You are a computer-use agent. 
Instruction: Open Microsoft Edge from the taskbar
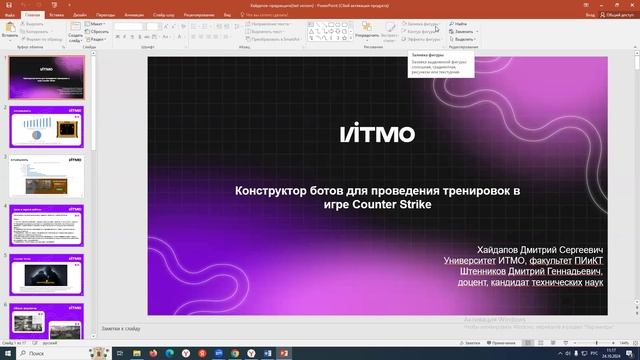[169, 353]
